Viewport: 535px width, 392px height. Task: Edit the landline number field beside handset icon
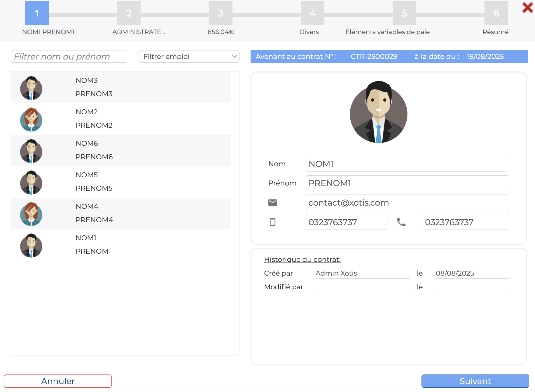coord(466,222)
